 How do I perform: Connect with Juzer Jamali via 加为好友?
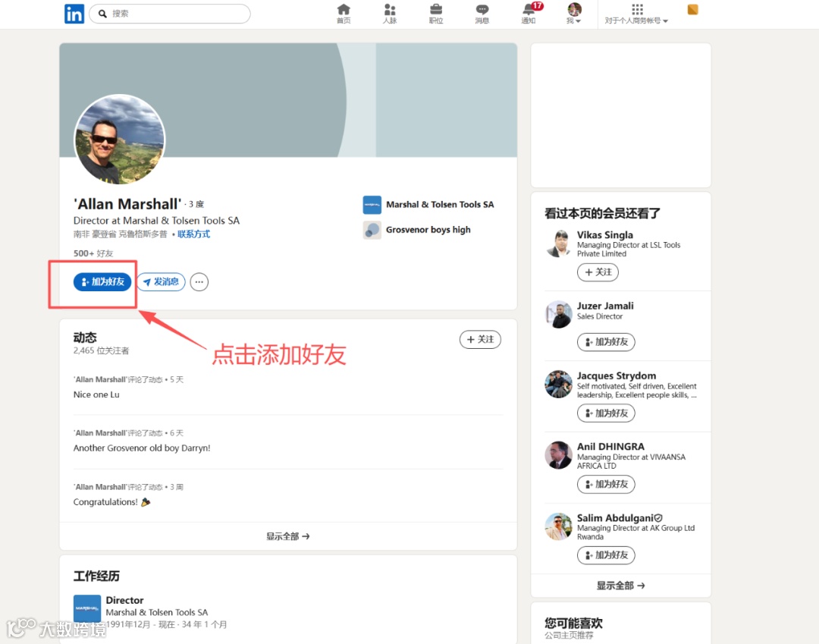[606, 342]
